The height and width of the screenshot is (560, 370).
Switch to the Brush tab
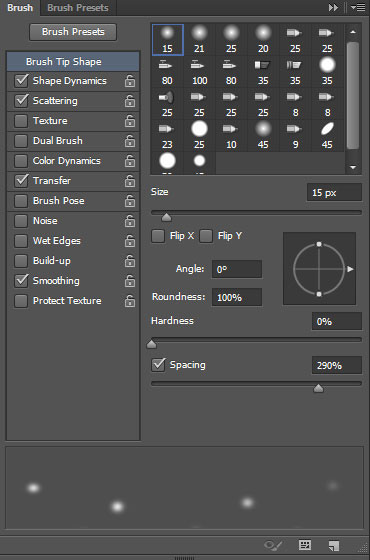(x=20, y=8)
